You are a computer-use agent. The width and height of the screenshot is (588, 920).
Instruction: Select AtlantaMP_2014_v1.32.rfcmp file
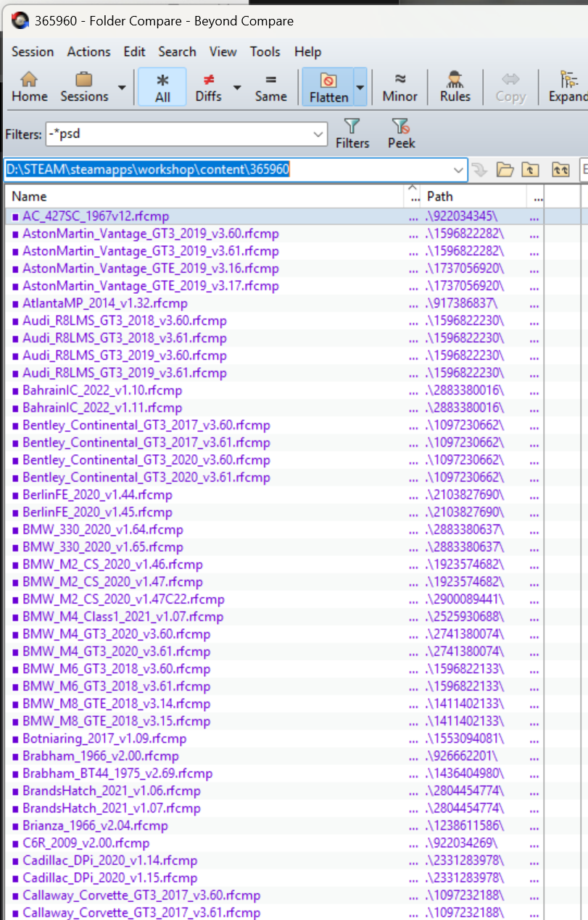tap(104, 303)
